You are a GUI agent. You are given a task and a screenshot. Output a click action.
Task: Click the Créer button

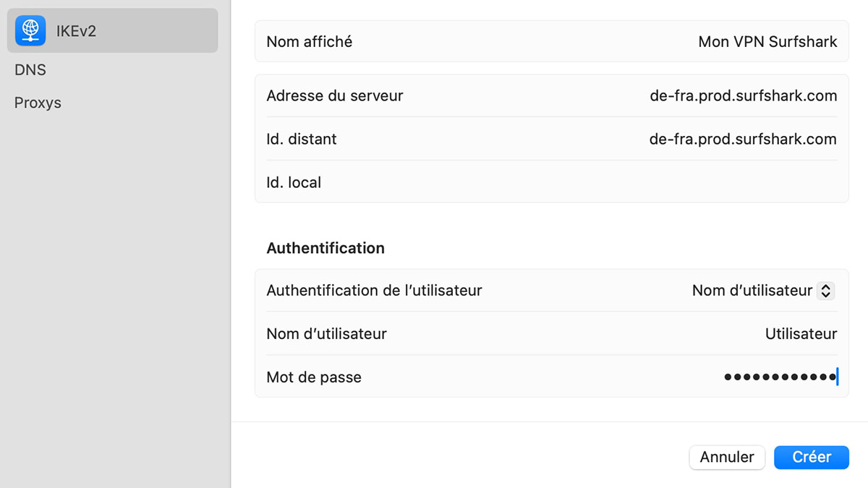click(811, 457)
